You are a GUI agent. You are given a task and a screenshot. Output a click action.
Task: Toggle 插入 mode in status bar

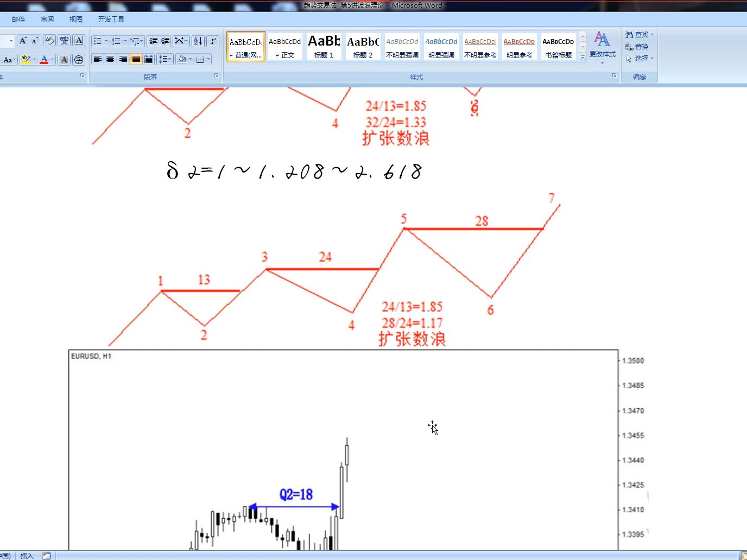pos(27,556)
